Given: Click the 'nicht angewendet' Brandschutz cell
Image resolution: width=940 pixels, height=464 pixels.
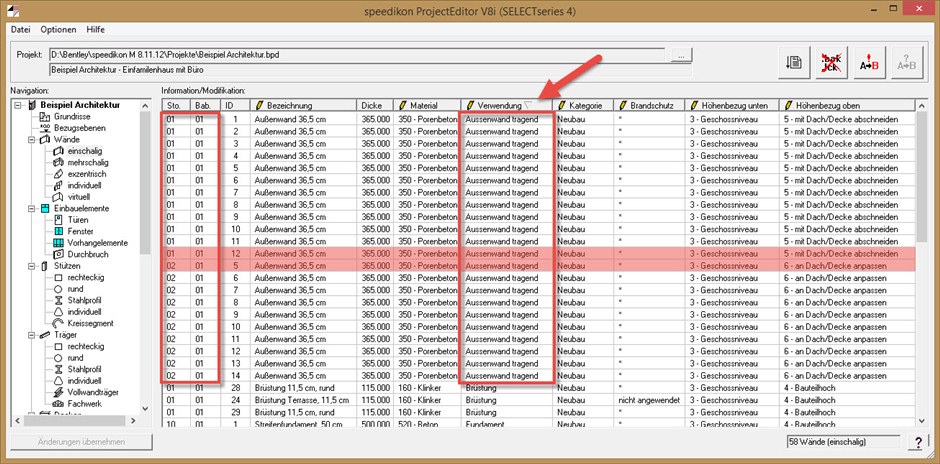Looking at the screenshot, I should click(x=649, y=400).
